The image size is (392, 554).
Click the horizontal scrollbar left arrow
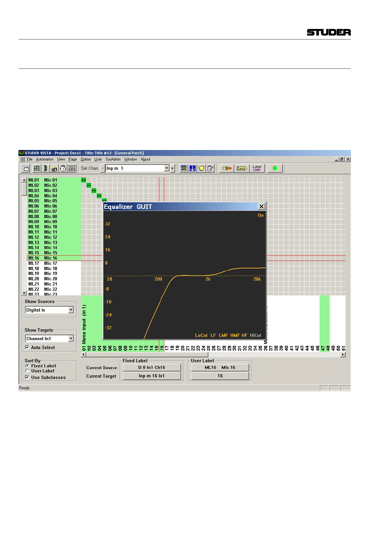coord(84,355)
